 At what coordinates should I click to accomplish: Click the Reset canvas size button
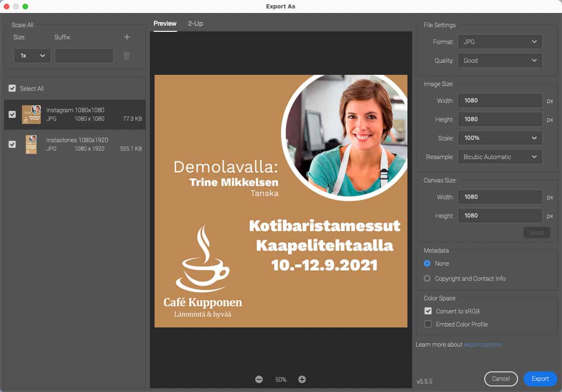[537, 232]
